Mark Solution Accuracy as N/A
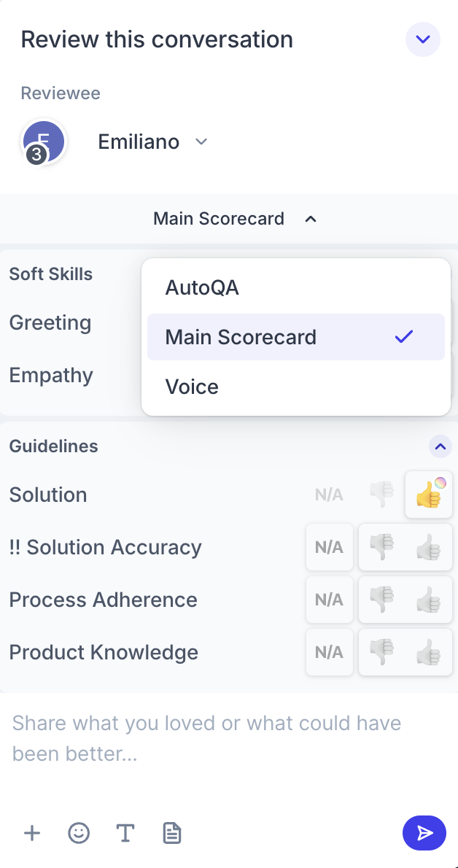458x868 pixels. [330, 547]
